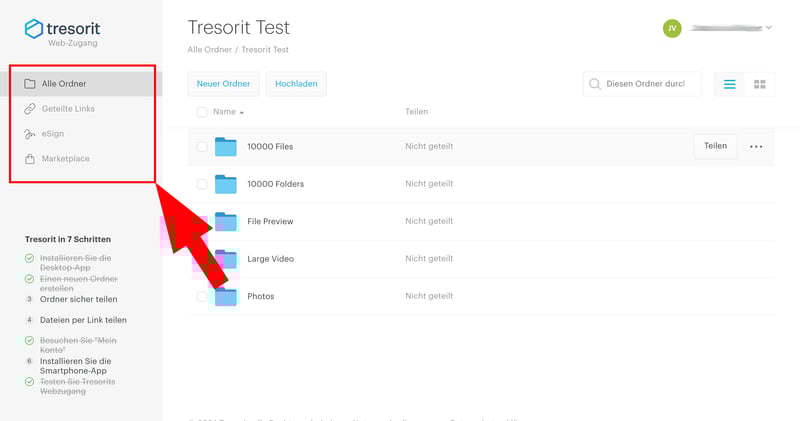Toggle the select-all checkbox in header
This screenshot has height=421, width=800.
coord(202,112)
